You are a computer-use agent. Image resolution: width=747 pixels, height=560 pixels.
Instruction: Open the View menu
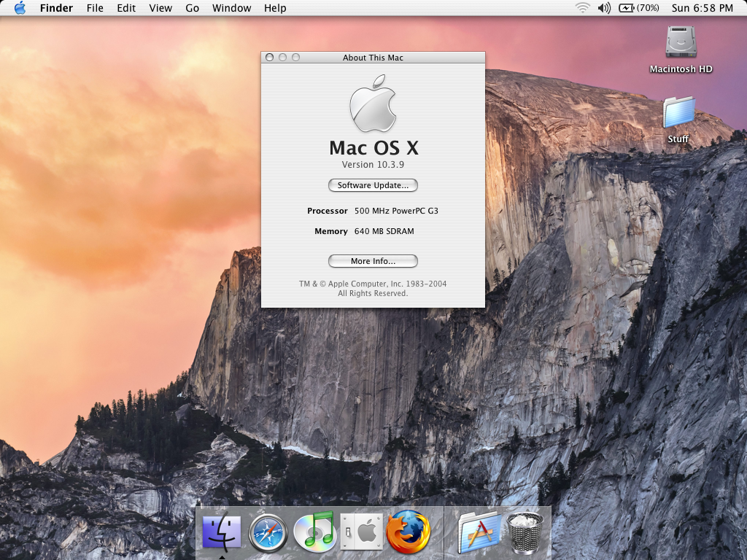pos(160,8)
